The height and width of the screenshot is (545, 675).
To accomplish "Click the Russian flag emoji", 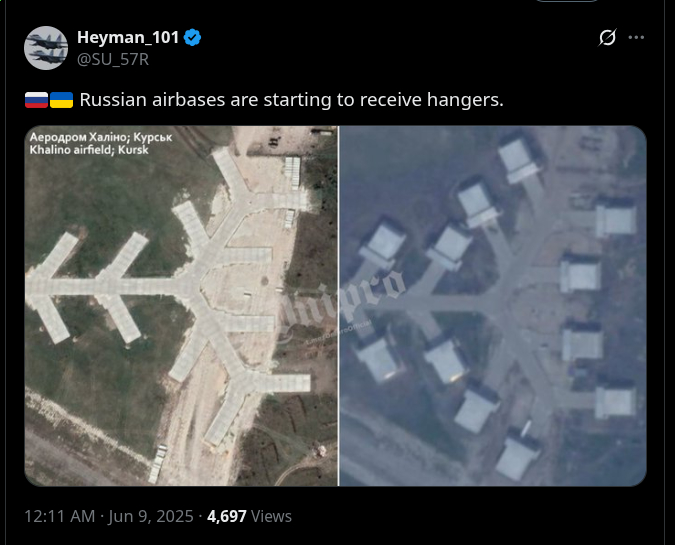I will (x=36, y=100).
